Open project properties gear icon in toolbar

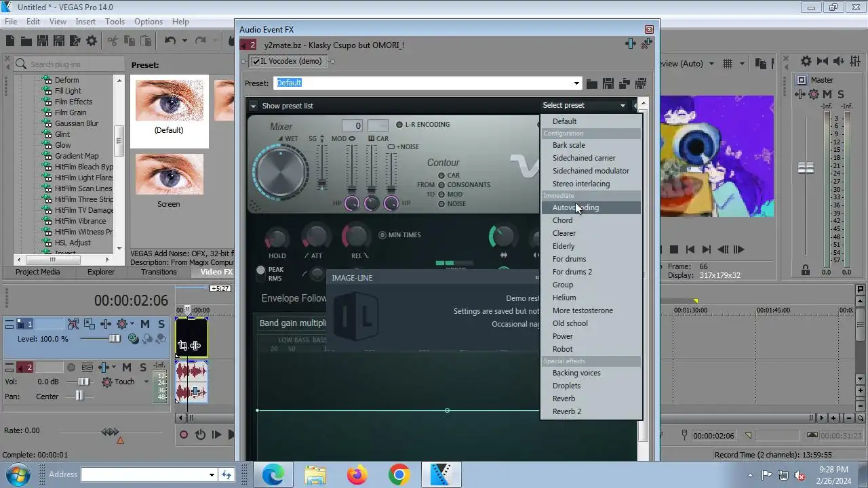(92, 41)
